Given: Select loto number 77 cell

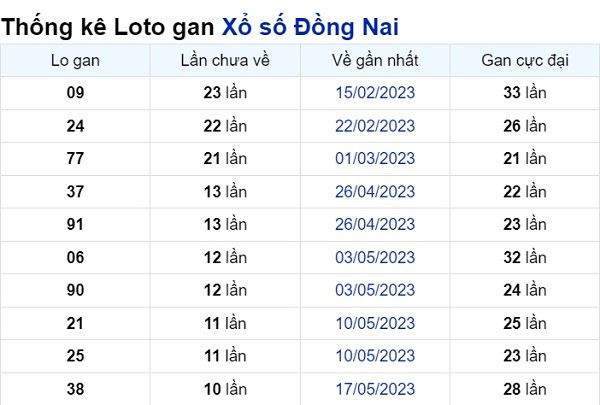Looking at the screenshot, I should click(x=75, y=158).
